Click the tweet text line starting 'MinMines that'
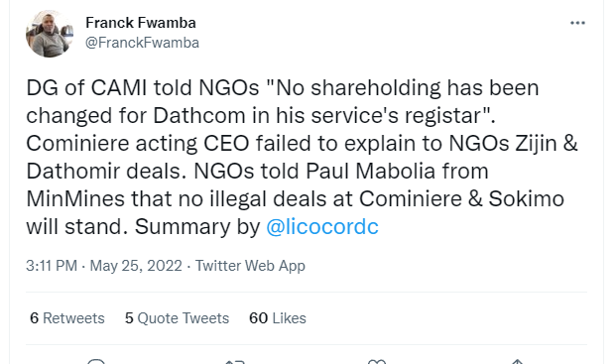The width and height of the screenshot is (616, 364). 295,198
